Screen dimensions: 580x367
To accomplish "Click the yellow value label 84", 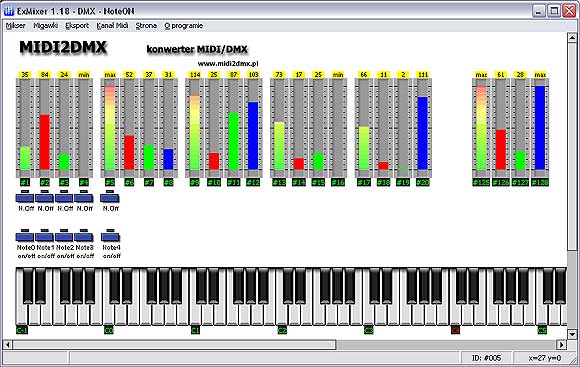I will (44, 74).
